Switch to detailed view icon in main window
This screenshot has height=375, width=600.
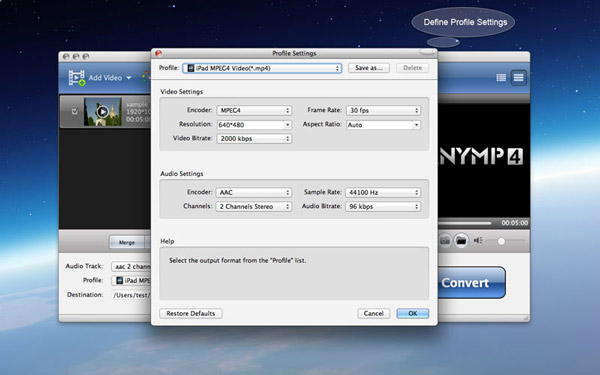(x=518, y=78)
